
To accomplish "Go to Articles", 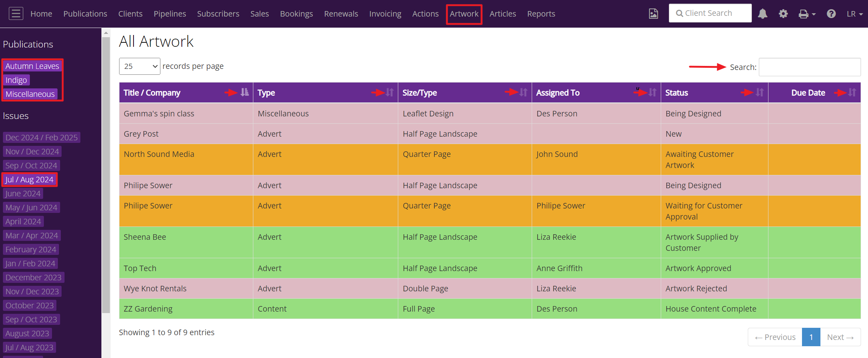I will pos(503,14).
